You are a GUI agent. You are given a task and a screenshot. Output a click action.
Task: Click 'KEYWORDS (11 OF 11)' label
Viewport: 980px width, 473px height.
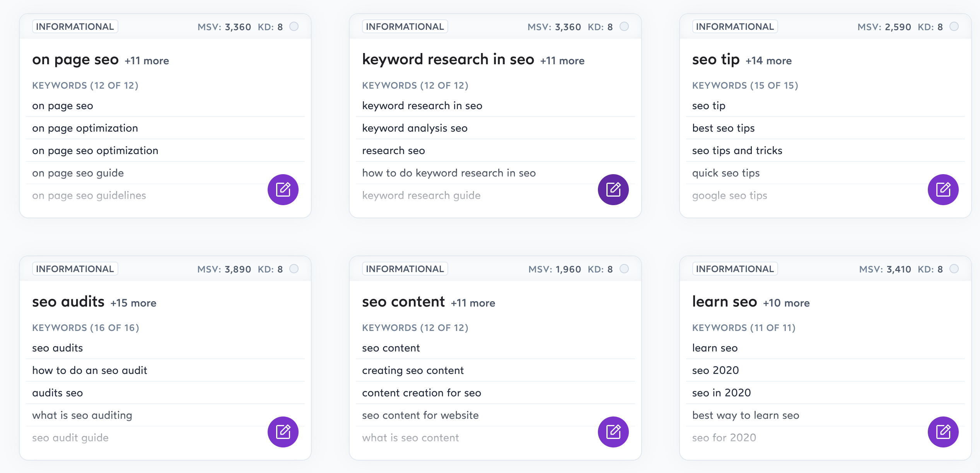(744, 328)
